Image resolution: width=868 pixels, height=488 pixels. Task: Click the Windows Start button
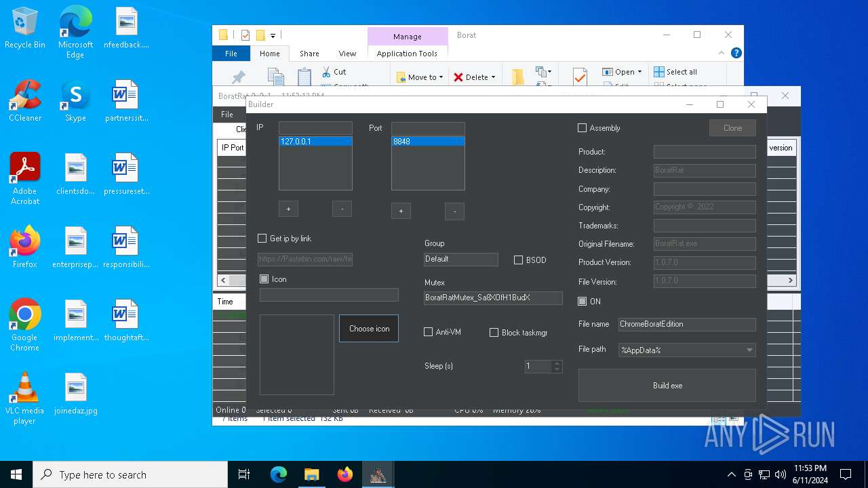(x=16, y=474)
